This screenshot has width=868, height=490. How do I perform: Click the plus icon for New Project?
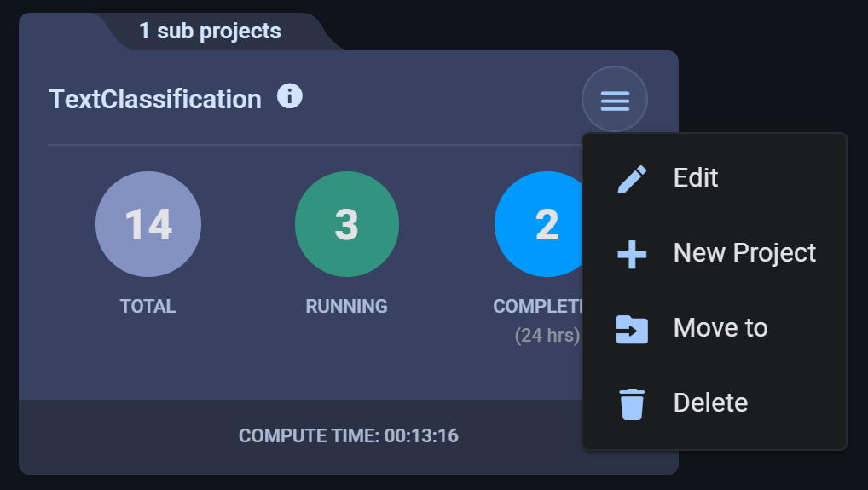(632, 253)
